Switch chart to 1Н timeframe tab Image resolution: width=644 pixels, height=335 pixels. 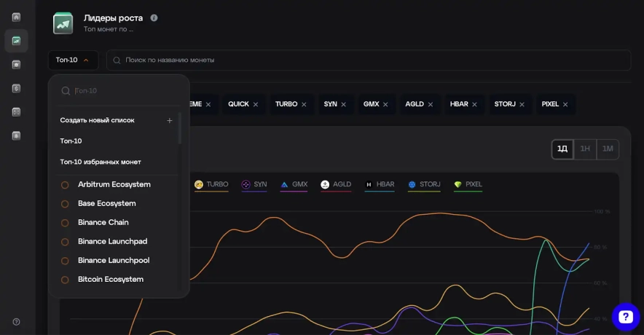tap(585, 149)
